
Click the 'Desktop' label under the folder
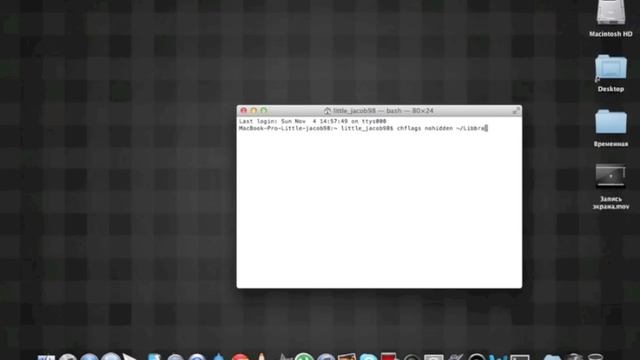(611, 89)
